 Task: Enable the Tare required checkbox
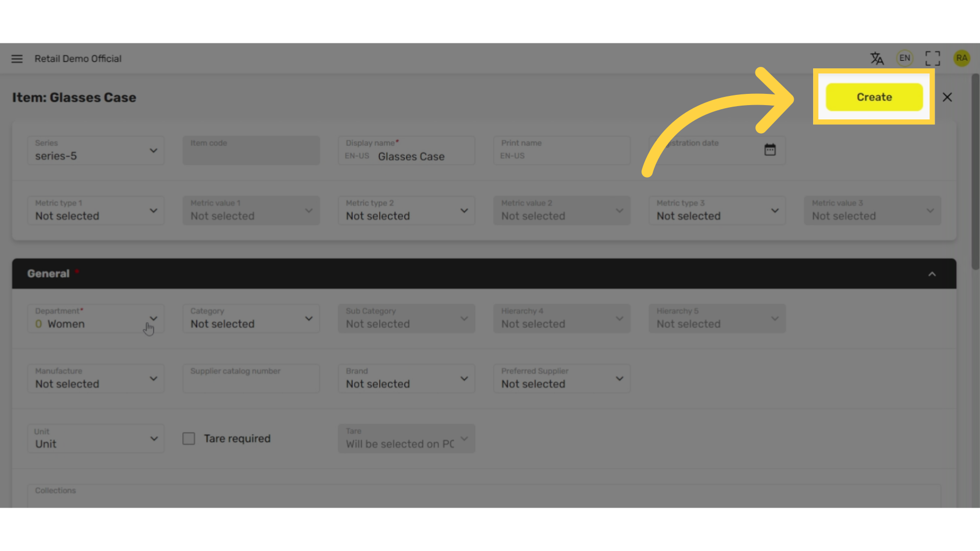point(189,438)
